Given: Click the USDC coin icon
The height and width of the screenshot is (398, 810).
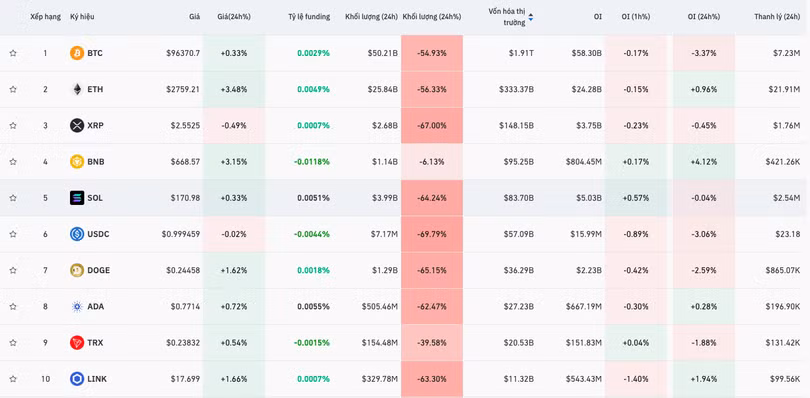Looking at the screenshot, I should pyautogui.click(x=77, y=234).
